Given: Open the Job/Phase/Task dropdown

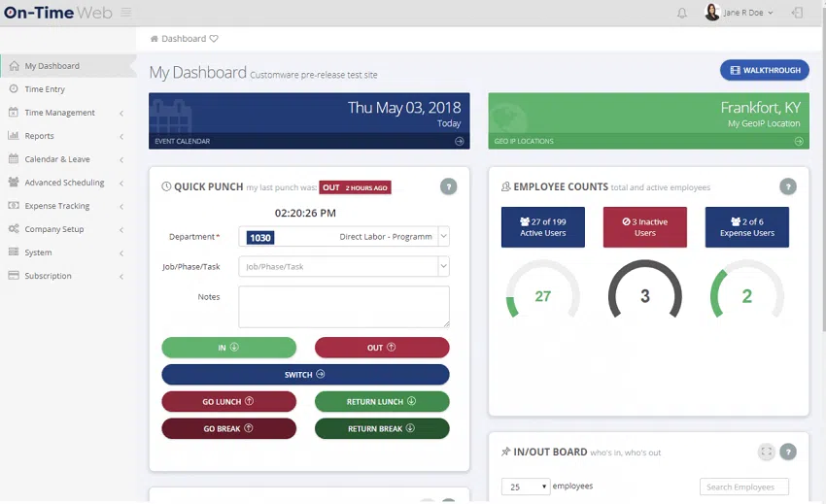Looking at the screenshot, I should 443,266.
